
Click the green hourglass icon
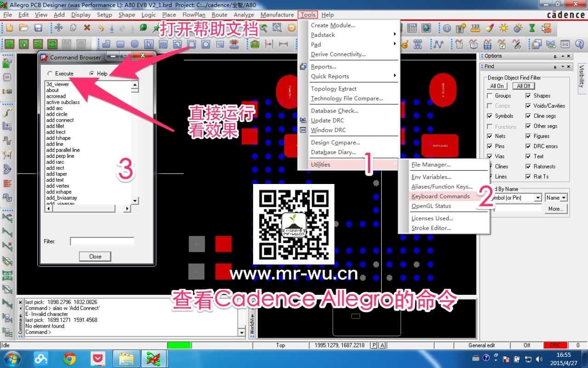(532, 28)
